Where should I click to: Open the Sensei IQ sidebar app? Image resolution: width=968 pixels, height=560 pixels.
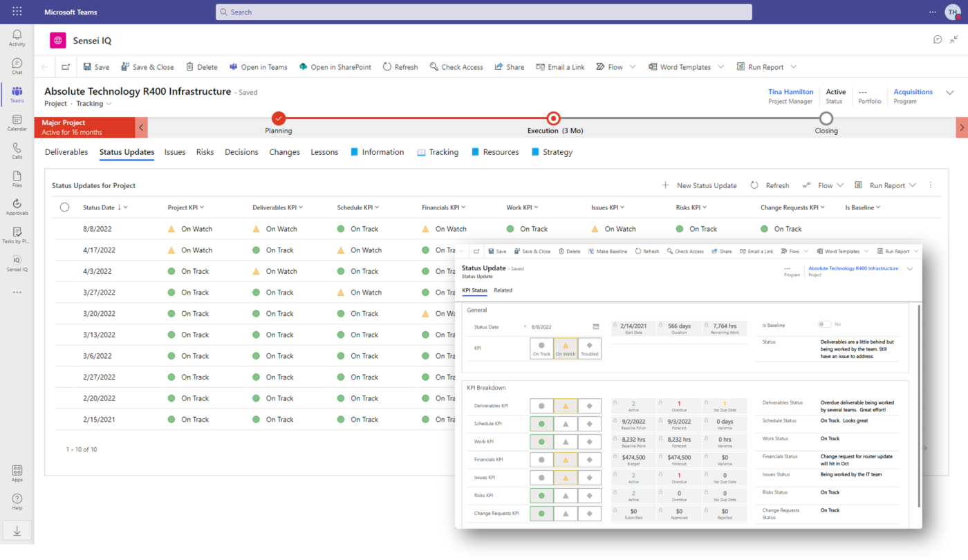17,263
